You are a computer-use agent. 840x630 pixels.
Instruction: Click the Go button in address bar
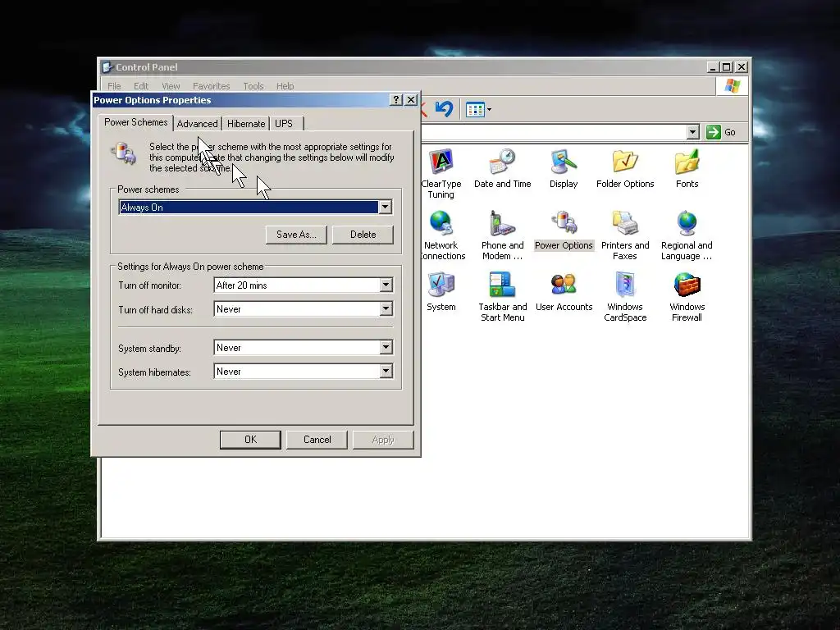pyautogui.click(x=721, y=132)
